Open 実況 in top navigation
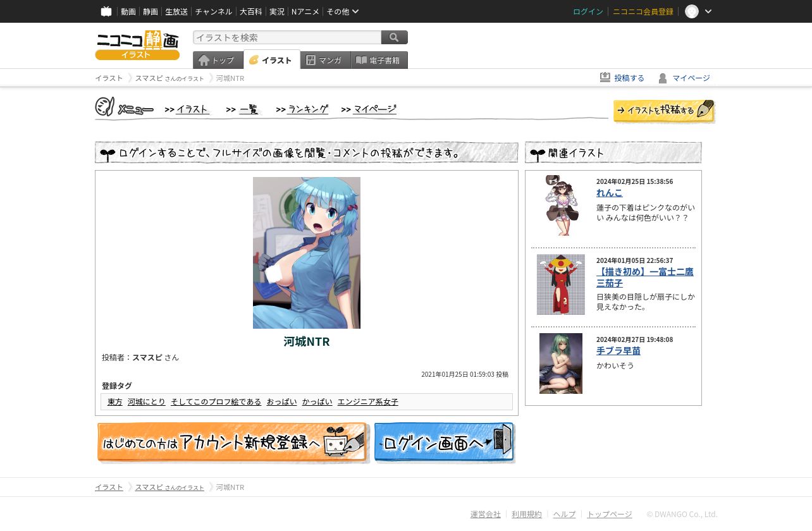This screenshot has height=531, width=812. coord(277,11)
